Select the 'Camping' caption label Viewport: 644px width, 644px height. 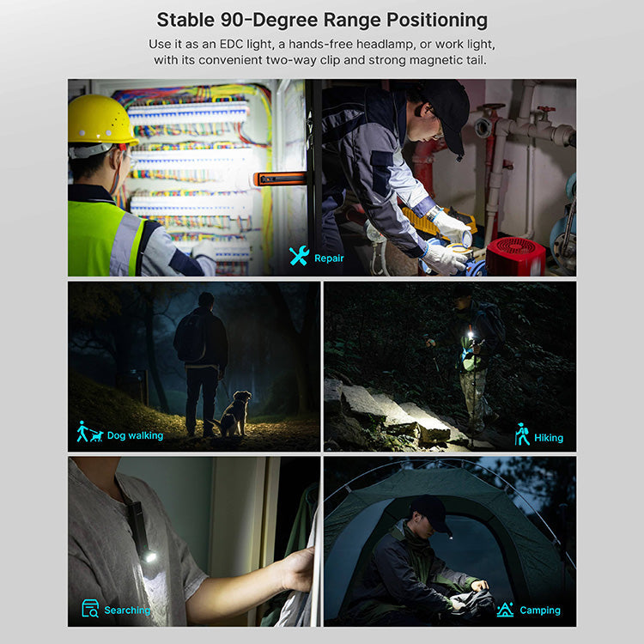click(x=540, y=611)
